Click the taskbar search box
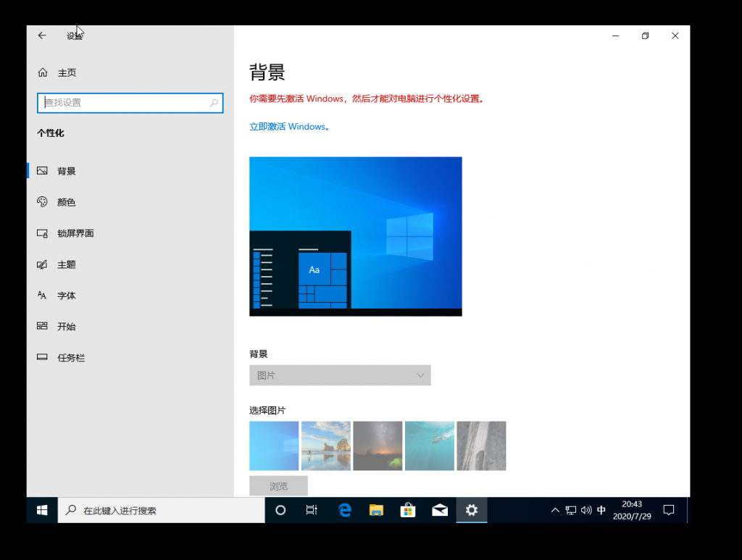Viewport: 742px width, 560px height. 162,510
